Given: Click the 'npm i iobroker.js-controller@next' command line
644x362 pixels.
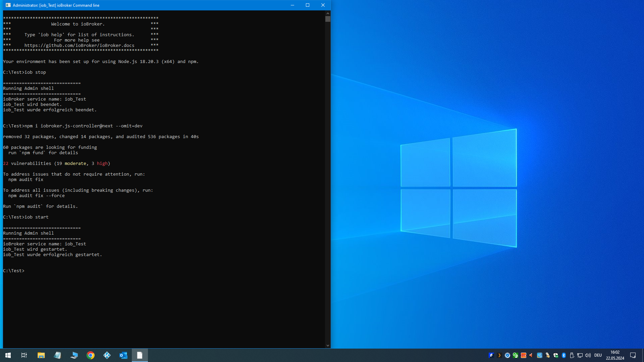Looking at the screenshot, I should click(x=73, y=126).
